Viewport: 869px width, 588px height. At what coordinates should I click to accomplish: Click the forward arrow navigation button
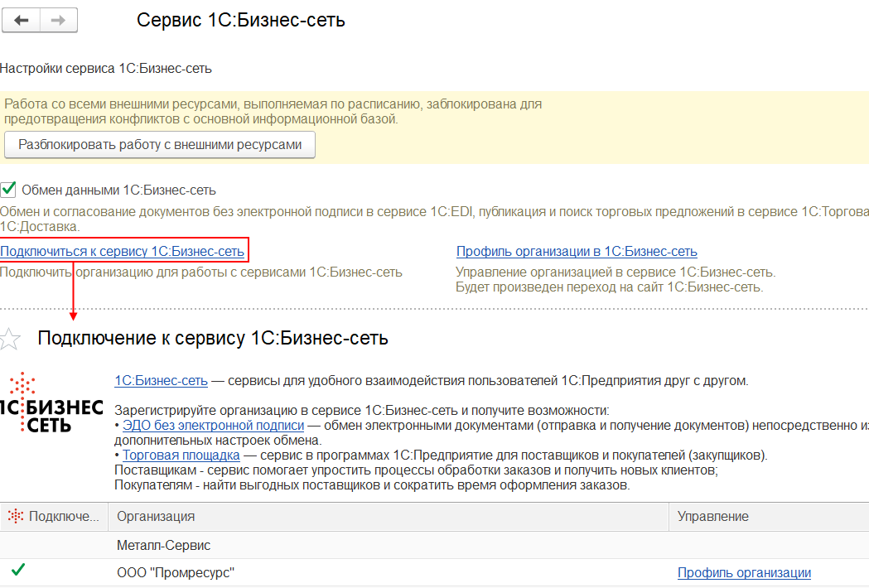click(58, 21)
